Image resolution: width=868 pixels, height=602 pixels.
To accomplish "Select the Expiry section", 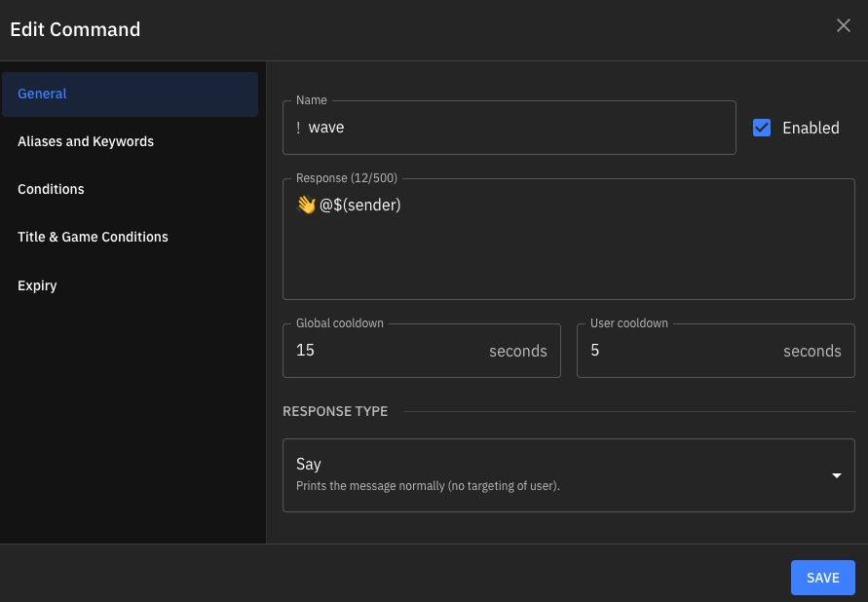I will point(37,285).
